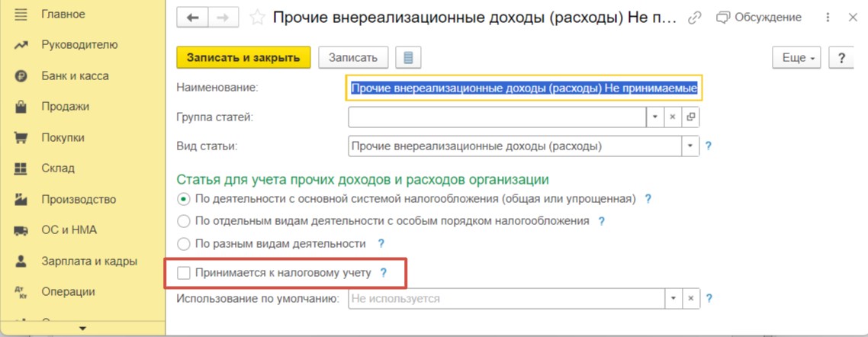This screenshot has height=337, width=868.
Task: Click Записать и закрыть button
Action: (243, 57)
